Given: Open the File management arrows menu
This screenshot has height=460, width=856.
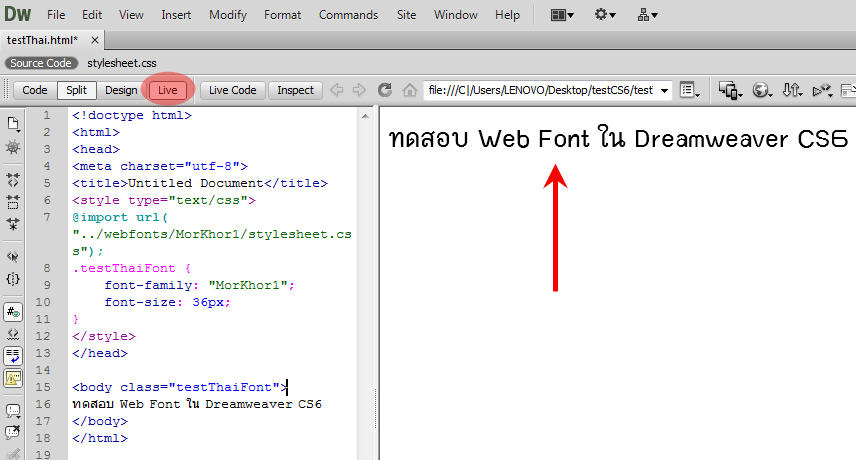Looking at the screenshot, I should [792, 90].
